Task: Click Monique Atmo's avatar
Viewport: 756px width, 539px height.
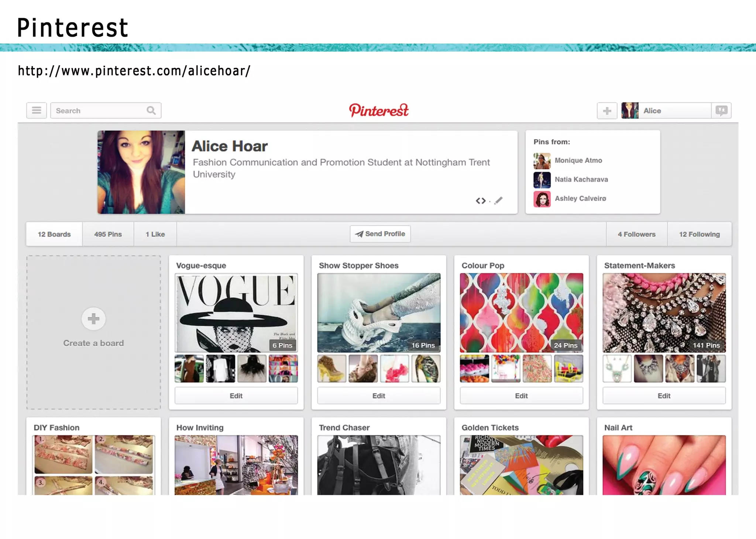Action: (x=542, y=161)
